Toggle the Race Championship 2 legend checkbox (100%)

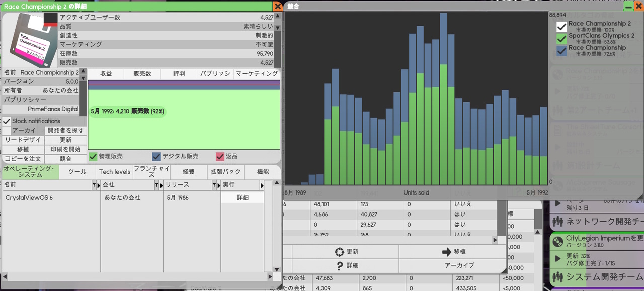(561, 27)
